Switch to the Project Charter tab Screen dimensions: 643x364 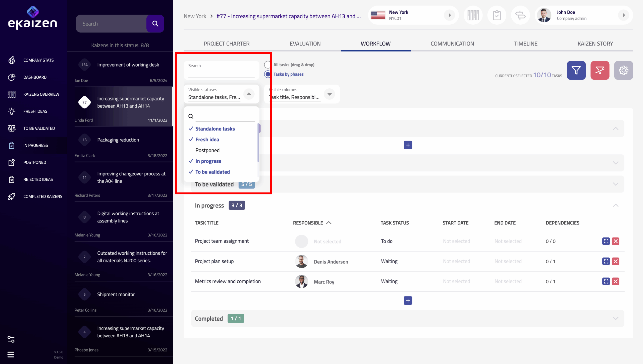226,44
